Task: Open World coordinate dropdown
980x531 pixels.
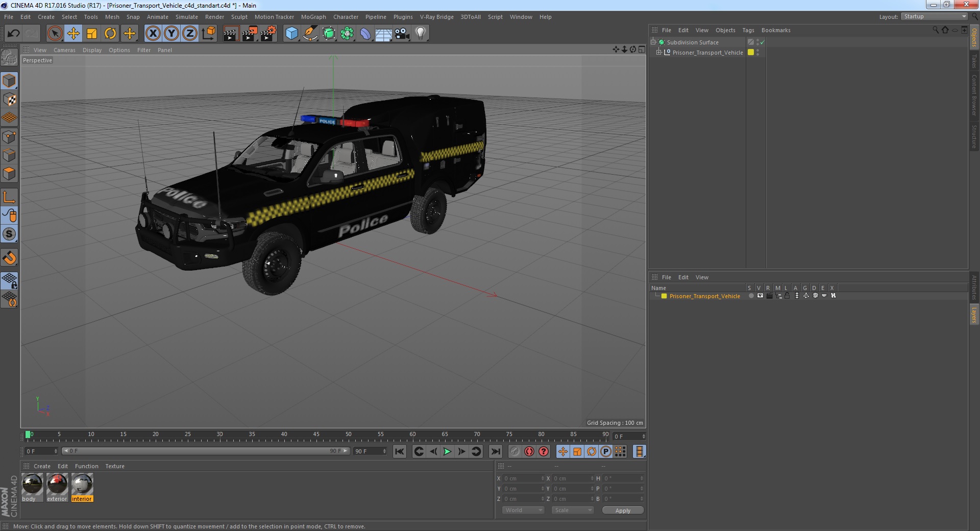Action: tap(523, 510)
